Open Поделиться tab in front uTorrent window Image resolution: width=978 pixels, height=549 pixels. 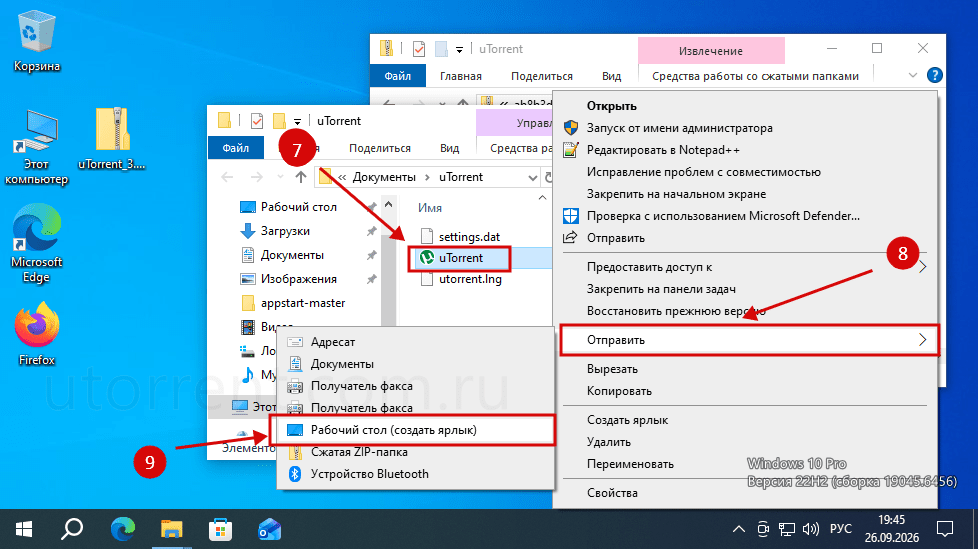click(x=380, y=148)
